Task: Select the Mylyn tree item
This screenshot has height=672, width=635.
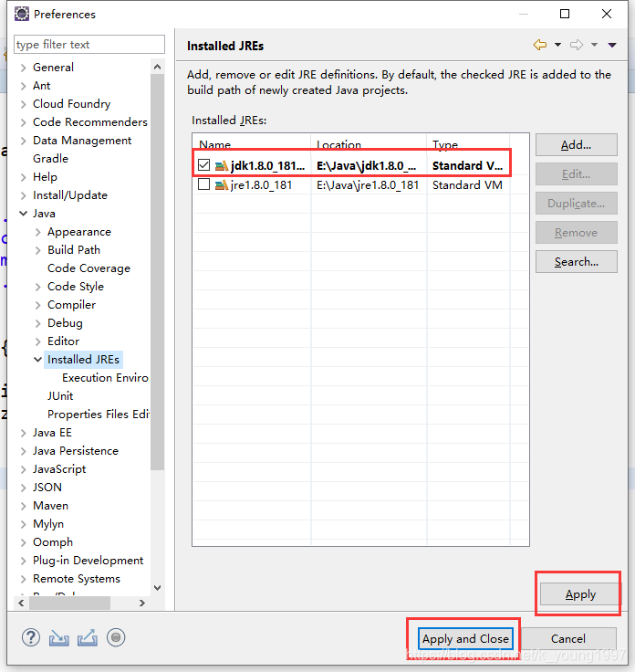Action: pyautogui.click(x=48, y=524)
